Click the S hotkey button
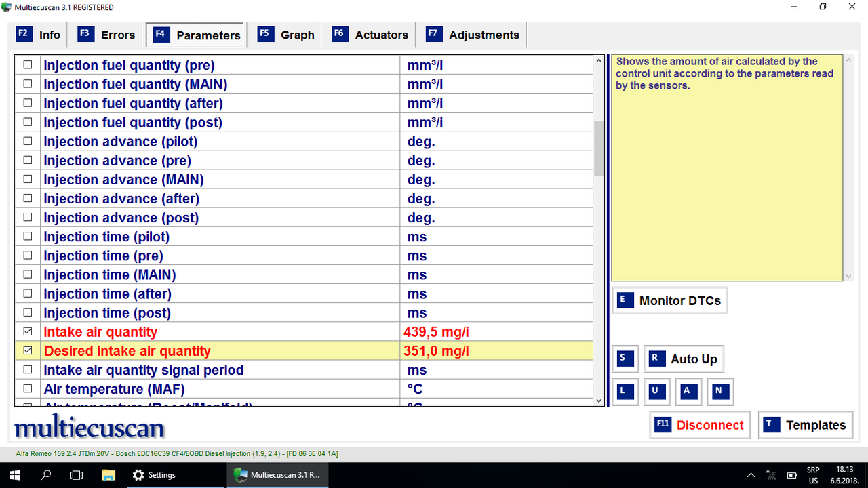Image resolution: width=868 pixels, height=488 pixels. point(625,359)
